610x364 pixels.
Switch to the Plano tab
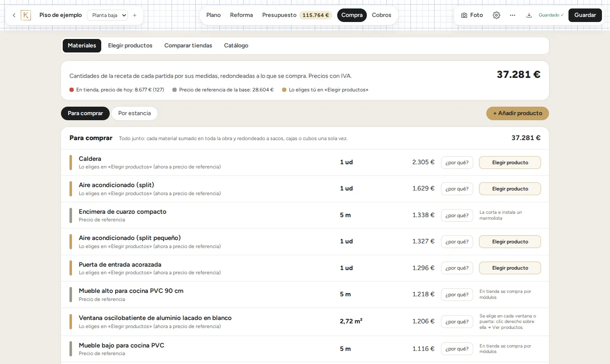tap(213, 15)
